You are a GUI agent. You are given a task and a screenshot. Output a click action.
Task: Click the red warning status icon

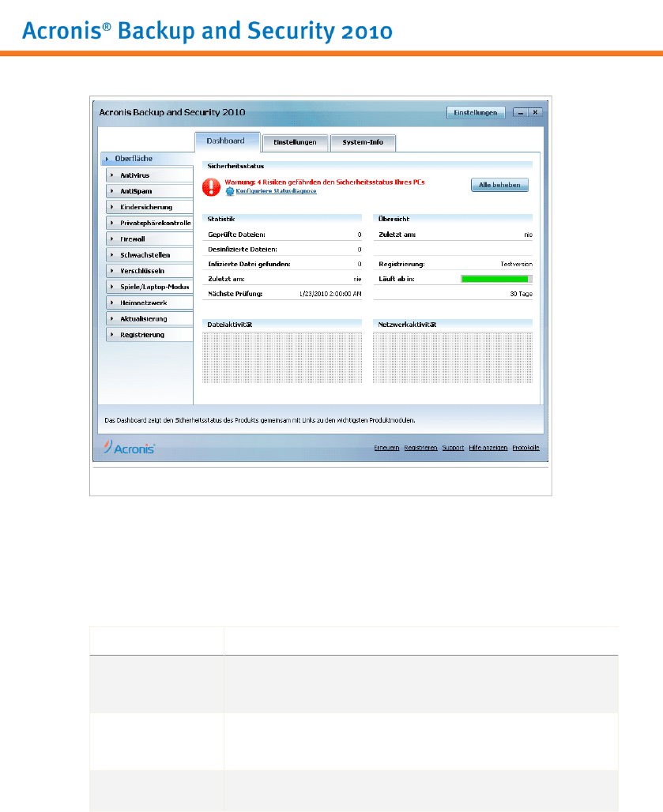click(211, 187)
